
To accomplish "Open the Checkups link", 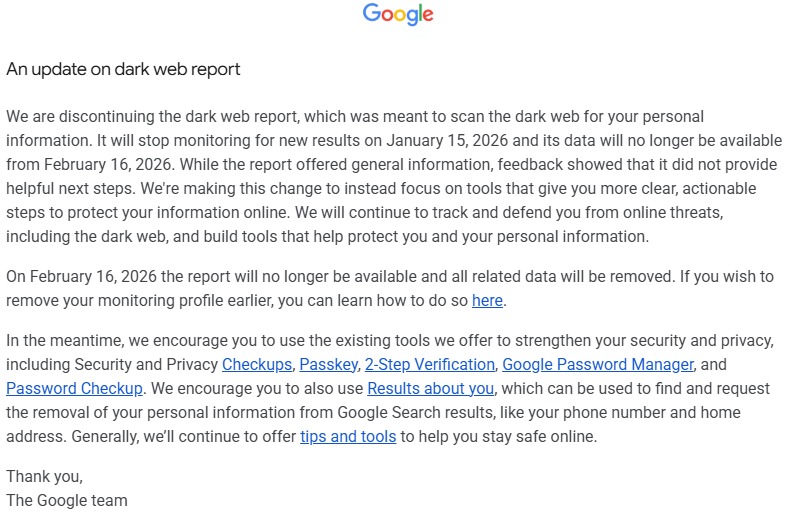I will tap(257, 365).
